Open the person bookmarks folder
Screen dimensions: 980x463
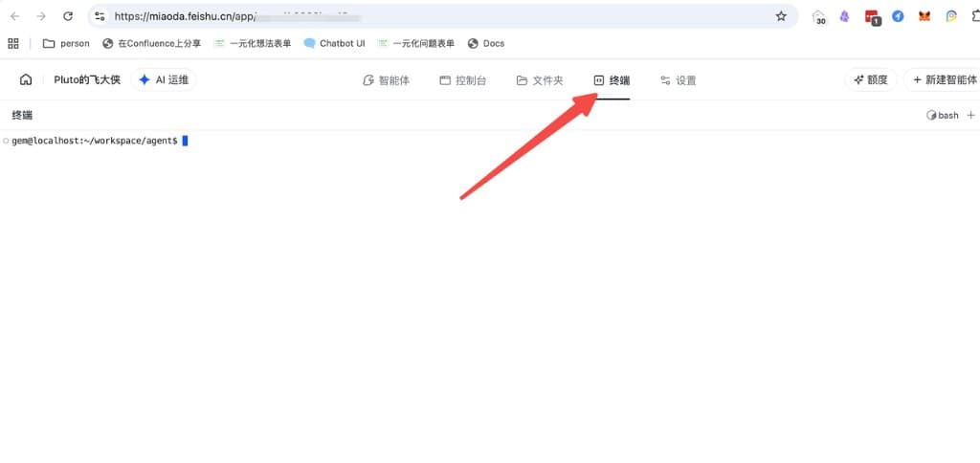tap(66, 43)
